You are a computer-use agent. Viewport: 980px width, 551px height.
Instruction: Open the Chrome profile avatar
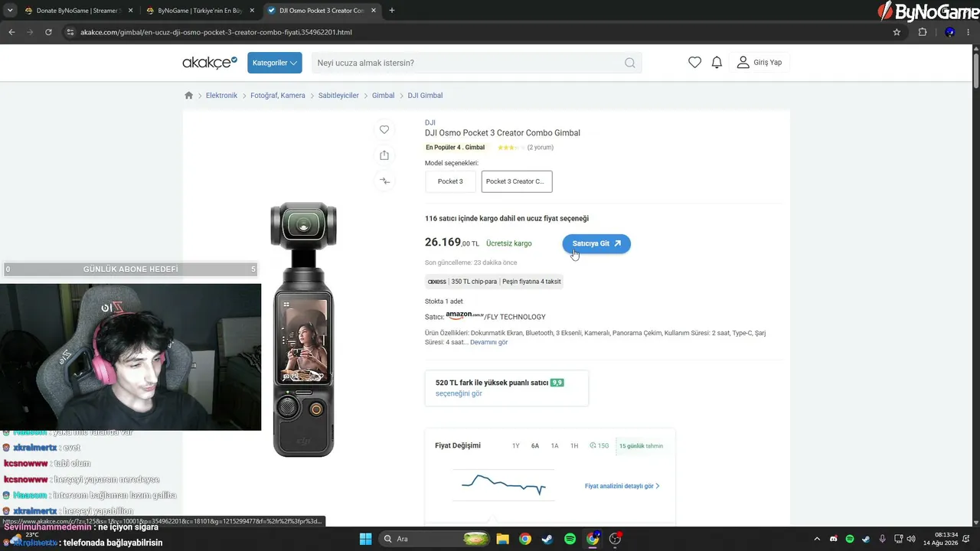point(949,32)
